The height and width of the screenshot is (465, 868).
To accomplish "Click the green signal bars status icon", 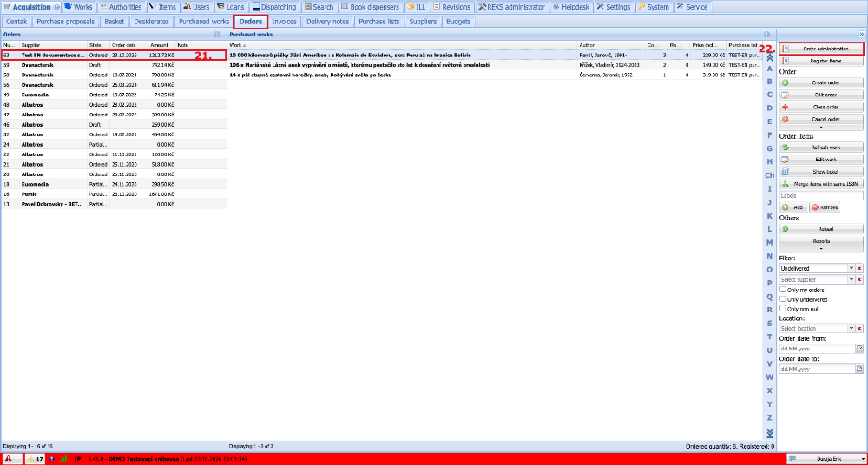I will 63,458.
